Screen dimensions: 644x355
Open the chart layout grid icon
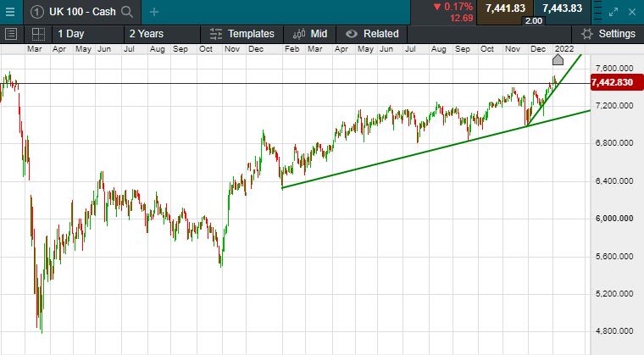(x=38, y=34)
